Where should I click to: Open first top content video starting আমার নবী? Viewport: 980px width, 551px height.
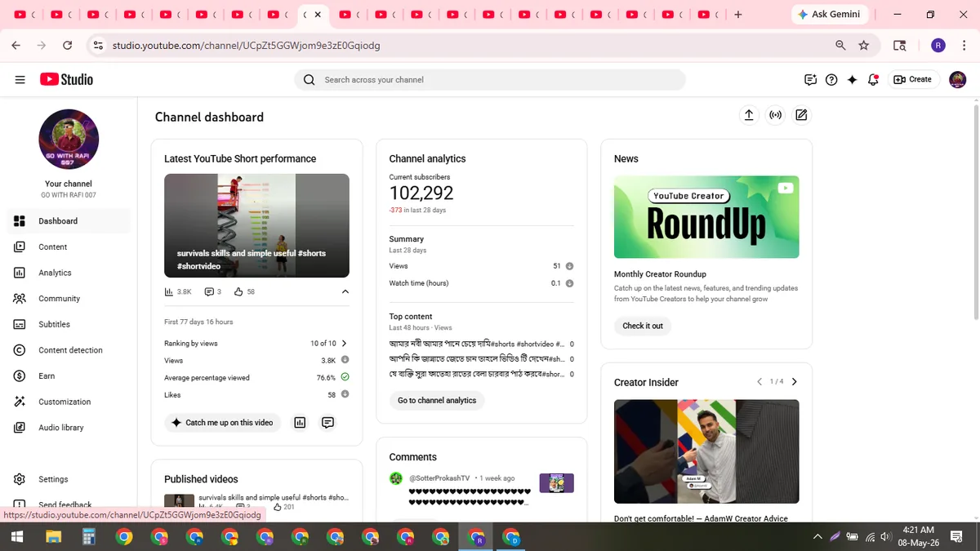click(x=477, y=344)
